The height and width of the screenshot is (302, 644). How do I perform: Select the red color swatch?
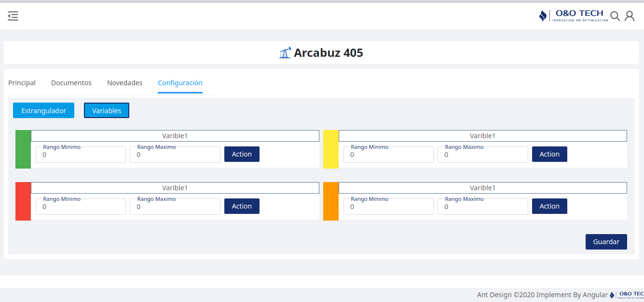click(x=23, y=201)
